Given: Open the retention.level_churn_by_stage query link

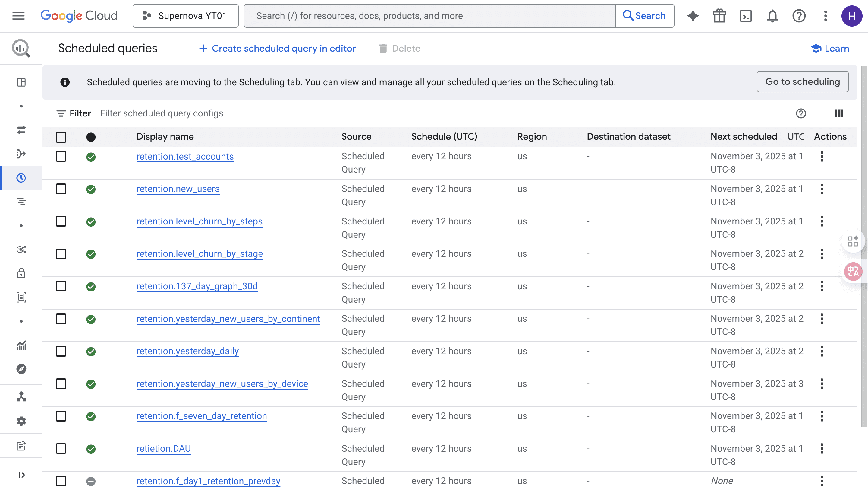Looking at the screenshot, I should [200, 254].
